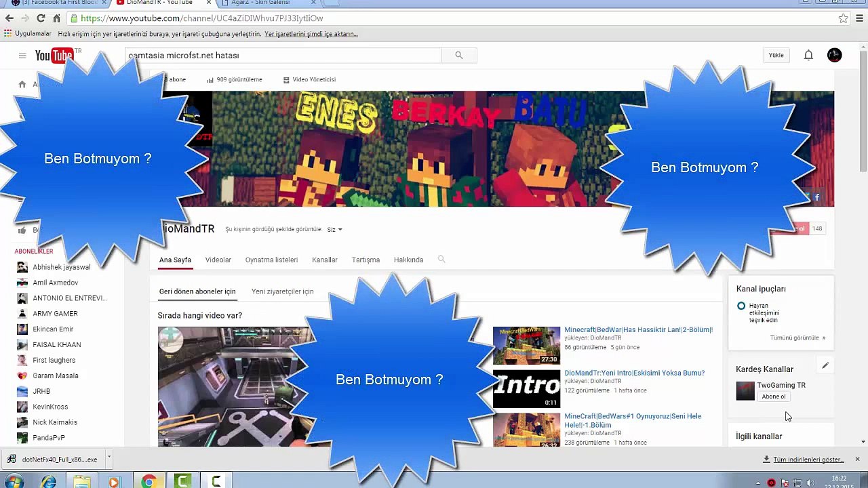This screenshot has width=868, height=488.
Task: Click the Facebook icon on the channel banner
Action: tap(817, 197)
